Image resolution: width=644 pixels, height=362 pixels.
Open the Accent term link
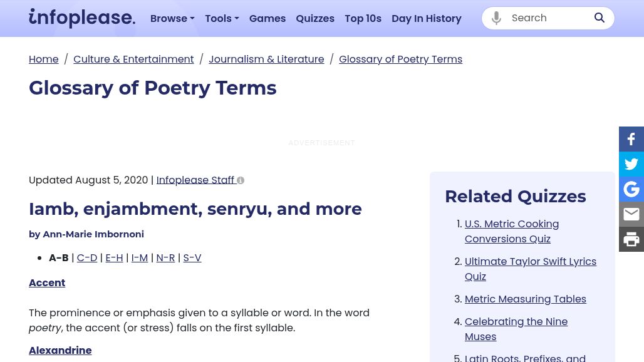click(x=47, y=283)
